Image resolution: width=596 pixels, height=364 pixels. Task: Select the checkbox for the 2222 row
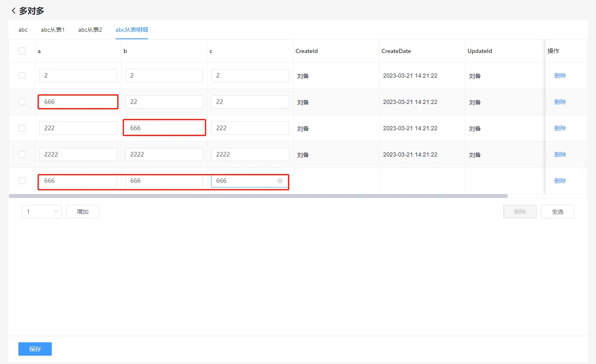(x=22, y=154)
